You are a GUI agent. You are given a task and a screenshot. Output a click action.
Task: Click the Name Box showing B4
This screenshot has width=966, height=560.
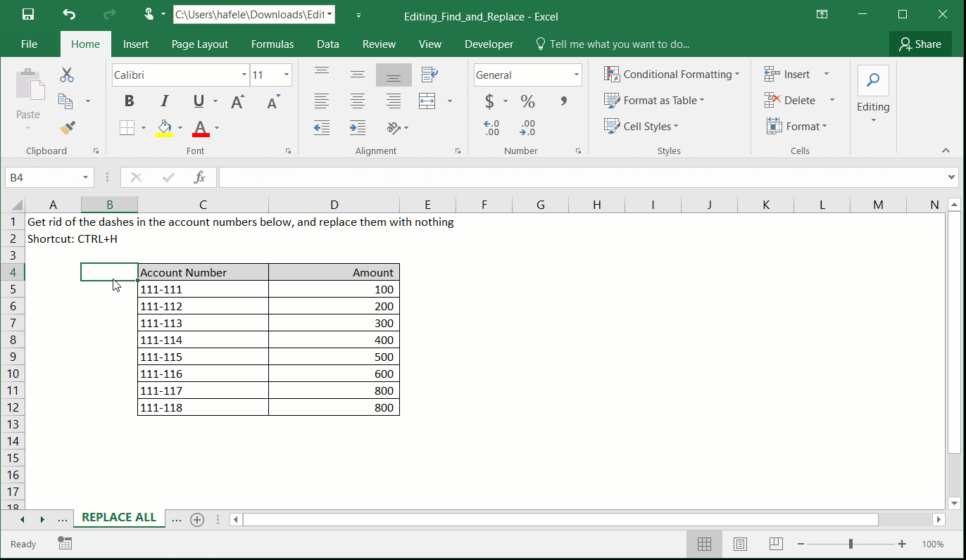(x=49, y=178)
